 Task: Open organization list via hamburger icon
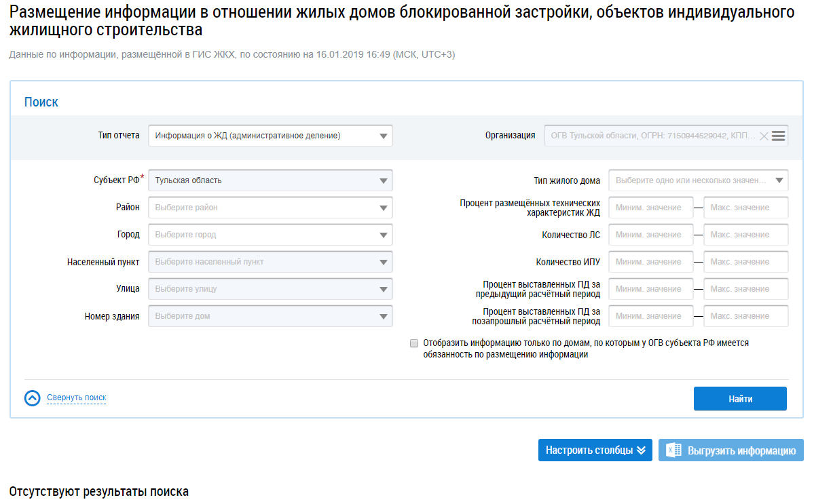(779, 136)
